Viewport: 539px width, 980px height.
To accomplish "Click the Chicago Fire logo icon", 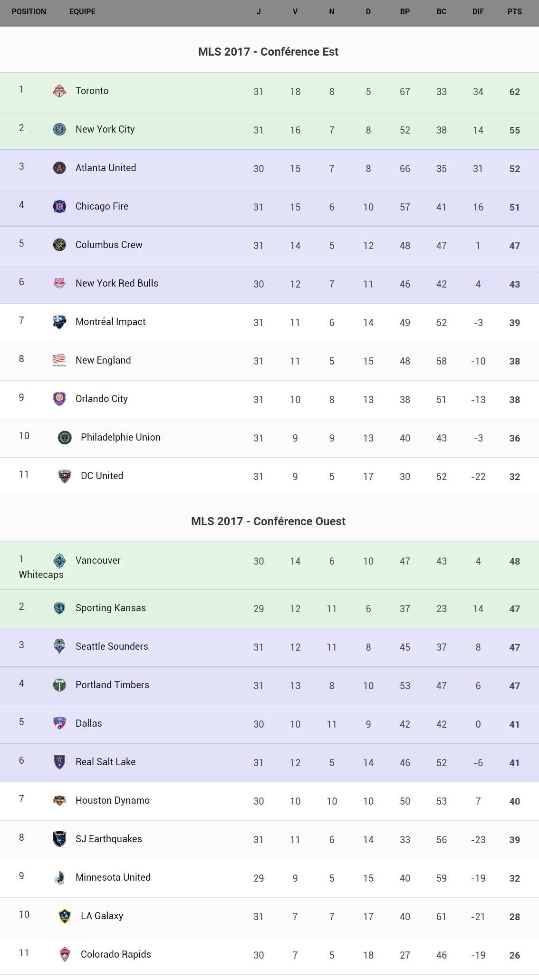I will click(x=59, y=206).
